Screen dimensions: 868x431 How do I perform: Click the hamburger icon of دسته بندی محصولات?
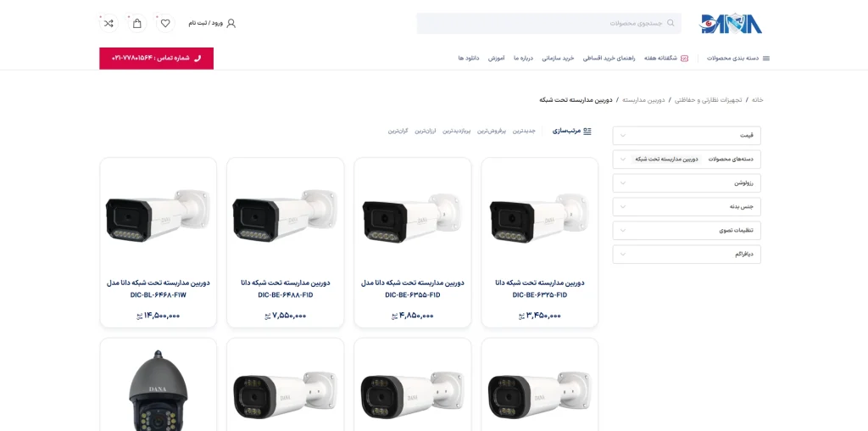click(x=766, y=59)
